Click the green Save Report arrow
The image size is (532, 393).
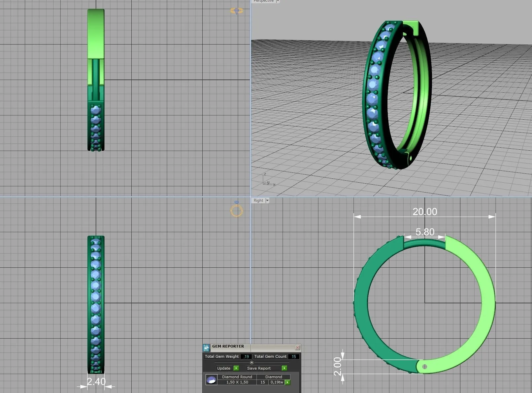(284, 368)
